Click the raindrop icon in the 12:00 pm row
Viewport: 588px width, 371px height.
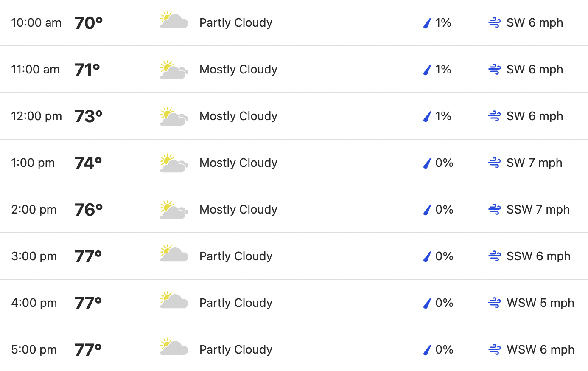point(427,116)
